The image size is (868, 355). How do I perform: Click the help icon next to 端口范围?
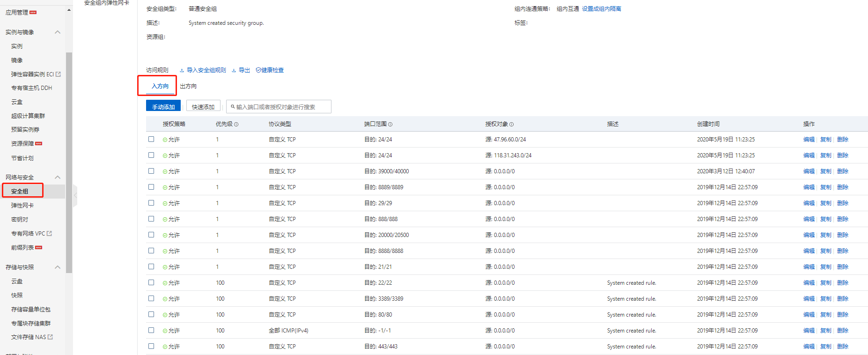(x=390, y=125)
